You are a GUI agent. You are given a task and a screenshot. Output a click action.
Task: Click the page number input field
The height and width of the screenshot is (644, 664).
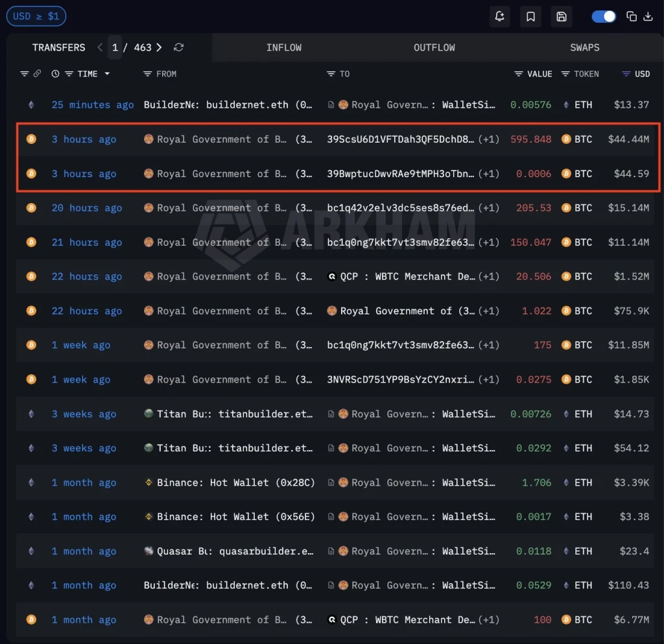tap(115, 47)
